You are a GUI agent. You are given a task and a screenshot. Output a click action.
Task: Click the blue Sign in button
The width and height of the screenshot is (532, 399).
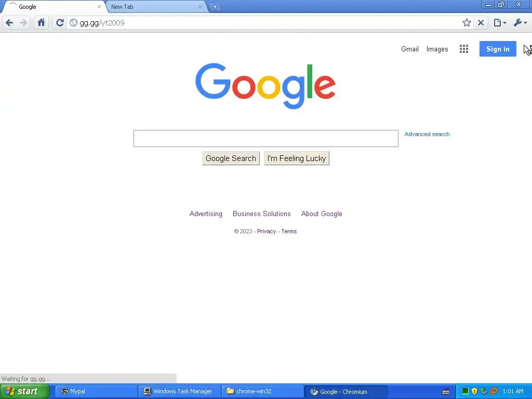(x=498, y=49)
